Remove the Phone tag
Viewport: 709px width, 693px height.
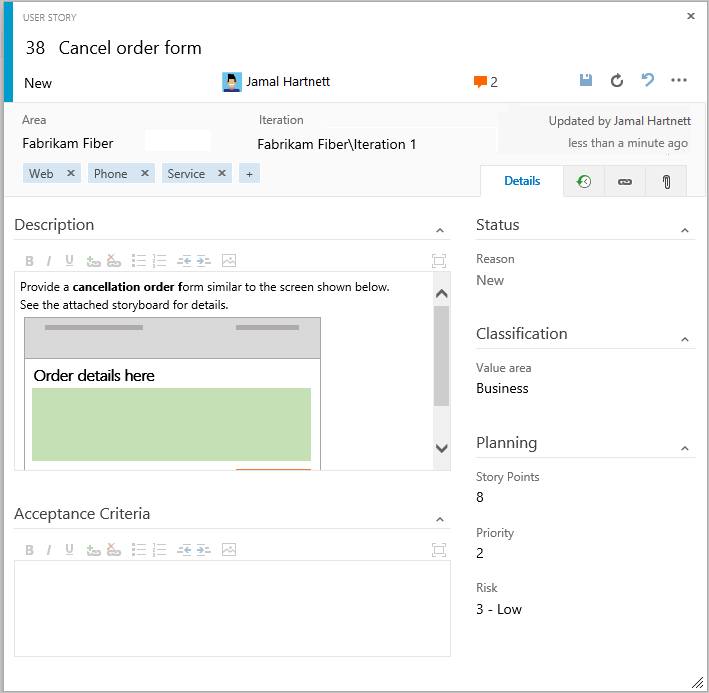[x=145, y=173]
